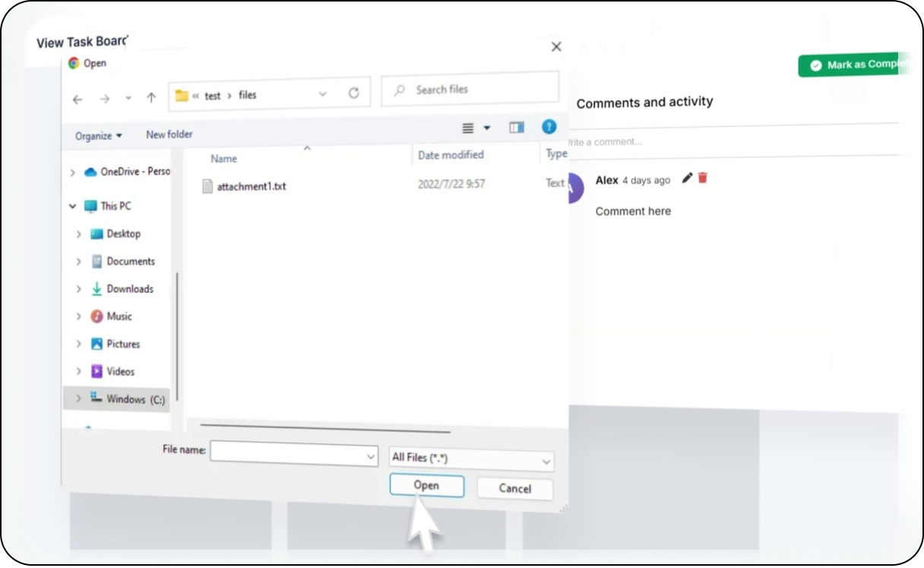Refresh the files folder view

(x=353, y=94)
